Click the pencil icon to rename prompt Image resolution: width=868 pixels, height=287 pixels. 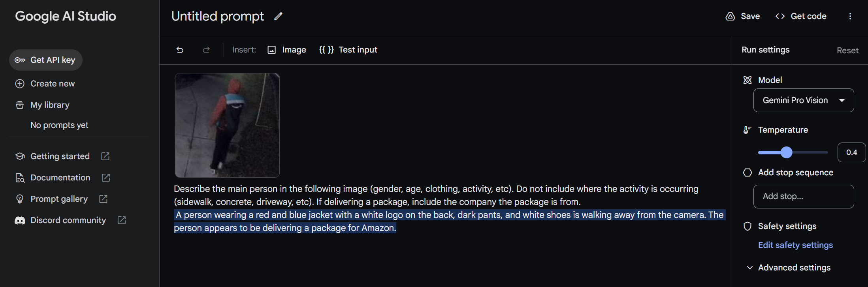coord(279,16)
